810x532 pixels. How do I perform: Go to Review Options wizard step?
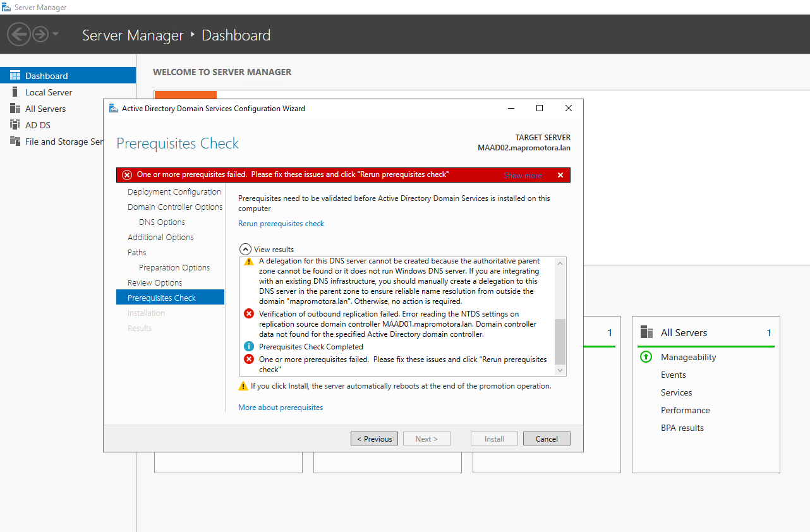(155, 283)
